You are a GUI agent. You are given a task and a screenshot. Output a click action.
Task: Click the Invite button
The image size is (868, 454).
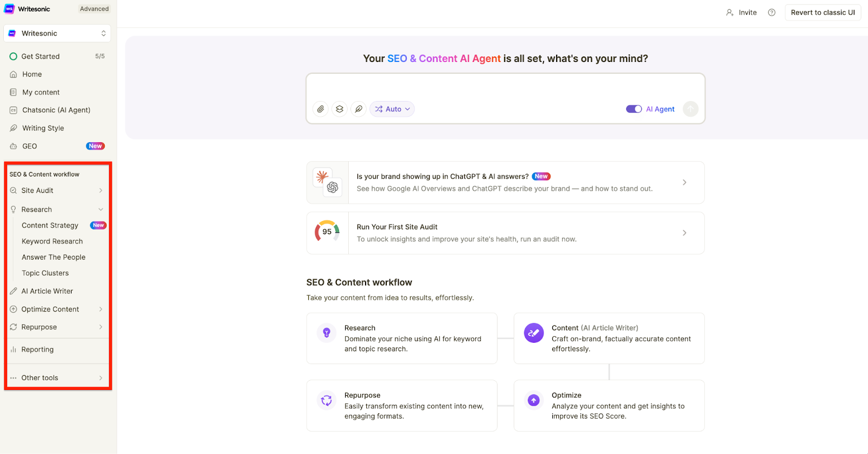coord(742,12)
